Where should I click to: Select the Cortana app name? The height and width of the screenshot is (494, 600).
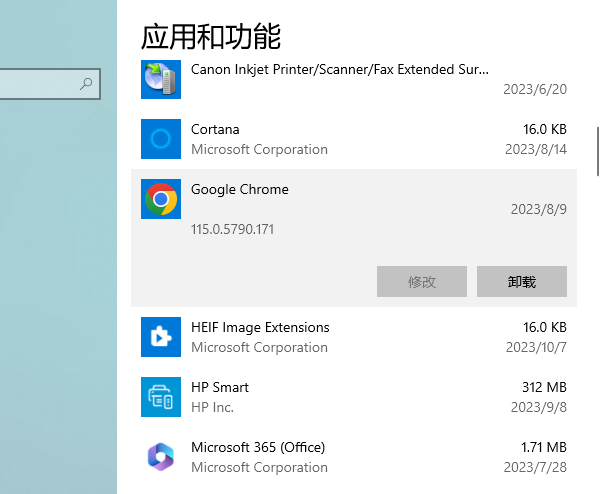point(215,129)
